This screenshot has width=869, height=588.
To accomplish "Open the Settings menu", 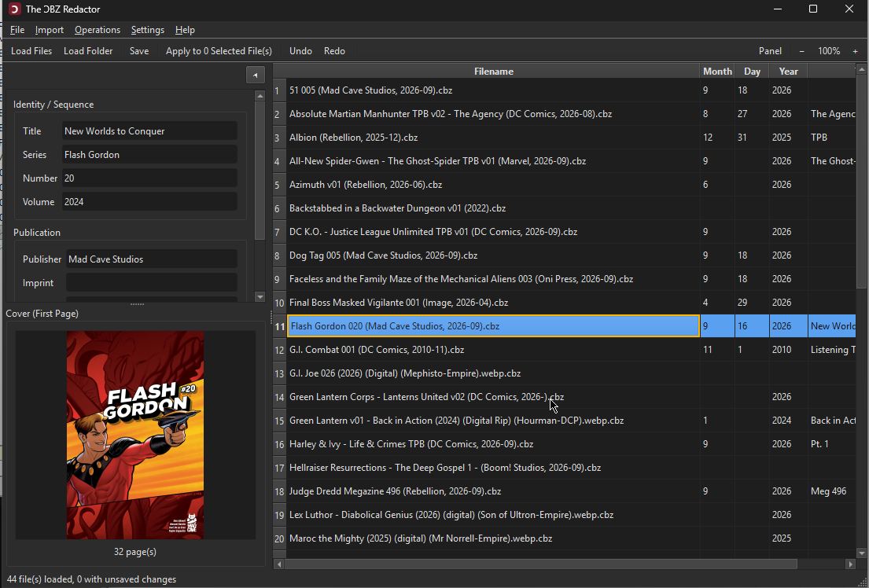I will [x=147, y=30].
